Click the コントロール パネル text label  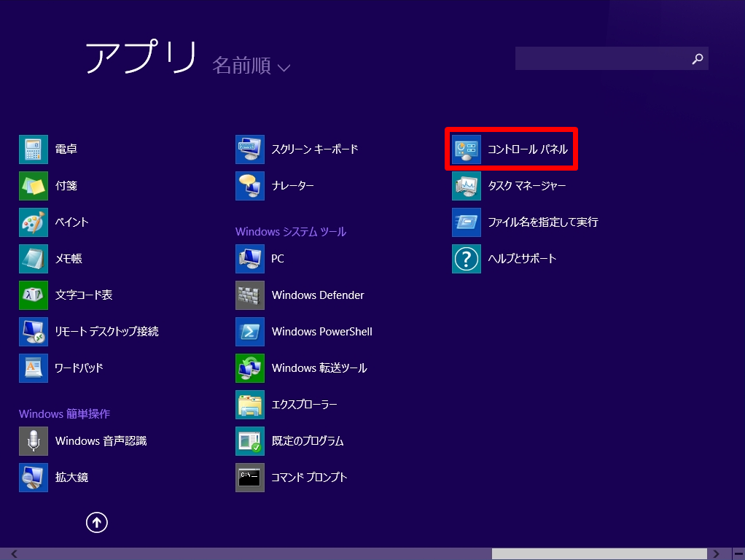coord(528,149)
